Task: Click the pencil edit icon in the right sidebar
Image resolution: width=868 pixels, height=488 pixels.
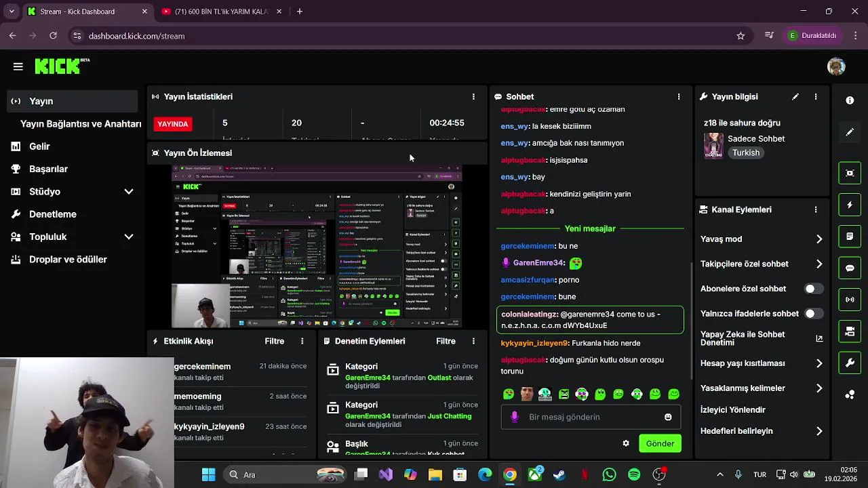Action: click(850, 132)
